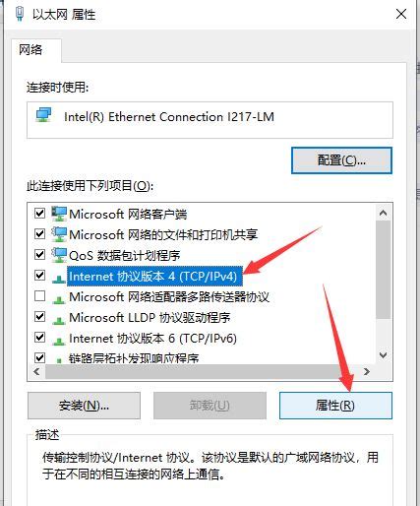The image size is (420, 506).
Task: Uncheck the Microsoft 网络客户端 checkbox
Action: point(39,214)
